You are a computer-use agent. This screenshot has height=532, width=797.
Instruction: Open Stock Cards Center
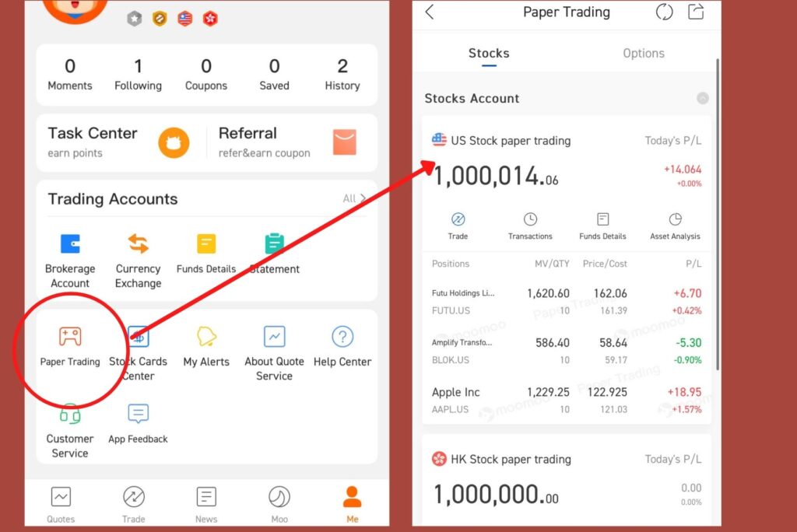139,354
